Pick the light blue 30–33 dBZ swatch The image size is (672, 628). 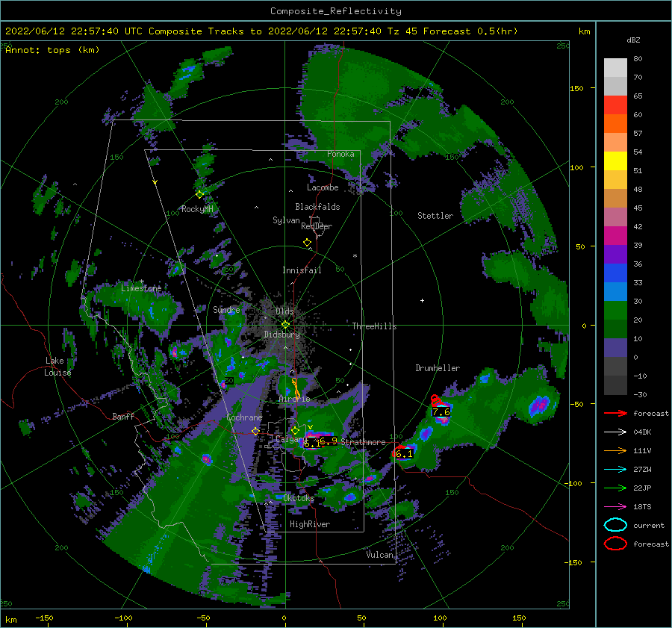615,292
